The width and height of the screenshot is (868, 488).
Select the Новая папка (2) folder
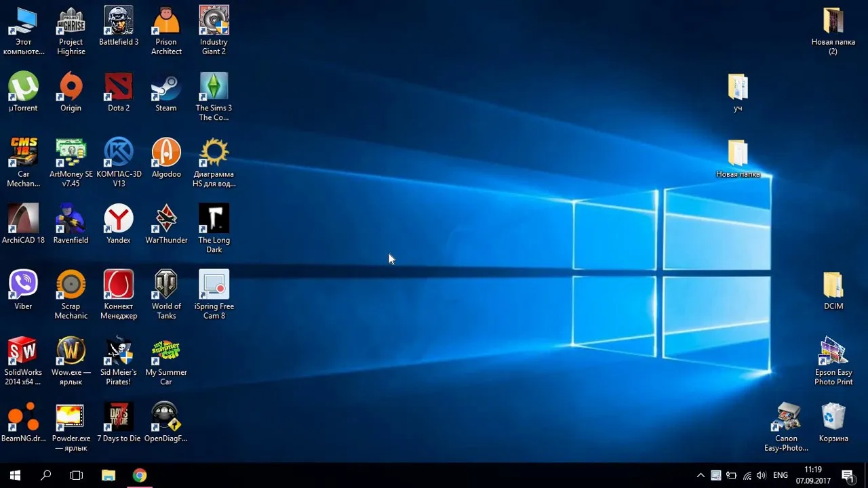click(x=833, y=31)
